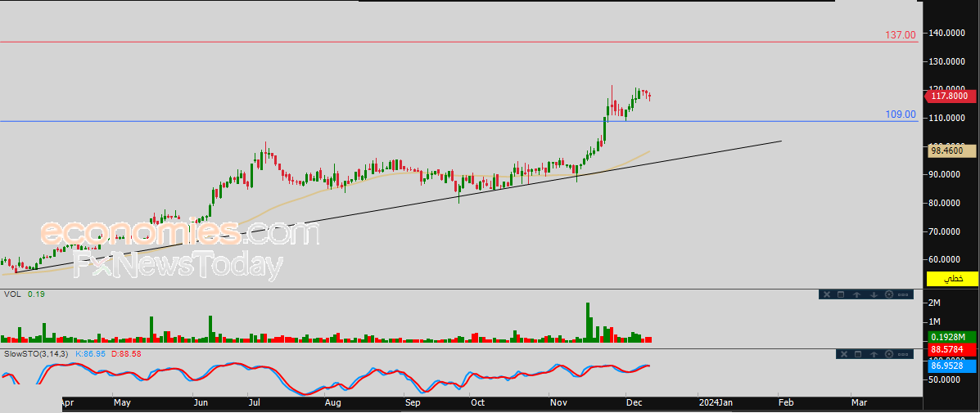Image resolution: width=980 pixels, height=413 pixels.
Task: Click the D:88.58 stochastic value
Action: (128, 354)
